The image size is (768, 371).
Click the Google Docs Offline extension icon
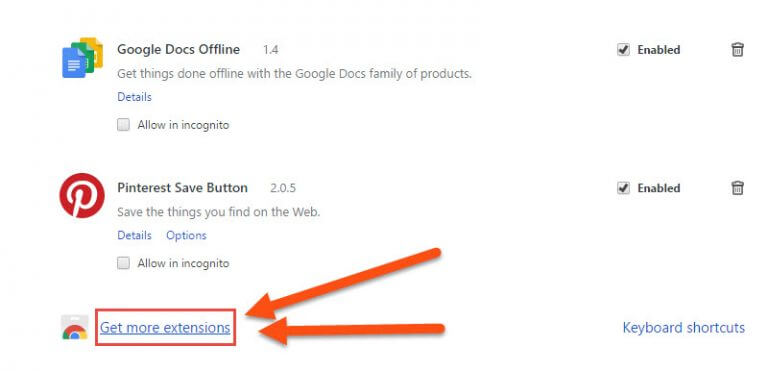point(82,57)
